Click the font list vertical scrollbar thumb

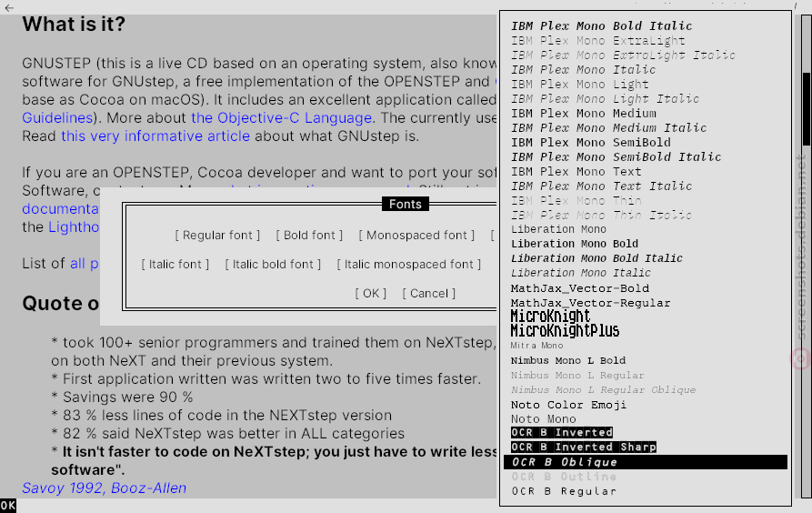pos(806,109)
